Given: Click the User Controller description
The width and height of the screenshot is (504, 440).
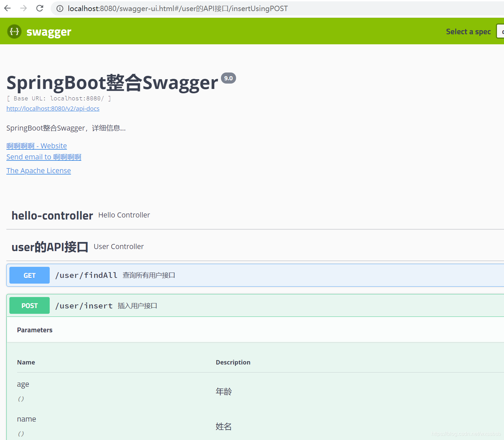Looking at the screenshot, I should coord(119,246).
